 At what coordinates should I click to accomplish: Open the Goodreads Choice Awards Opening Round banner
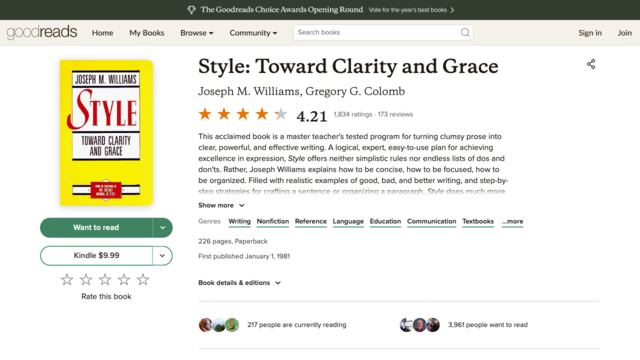(x=282, y=10)
